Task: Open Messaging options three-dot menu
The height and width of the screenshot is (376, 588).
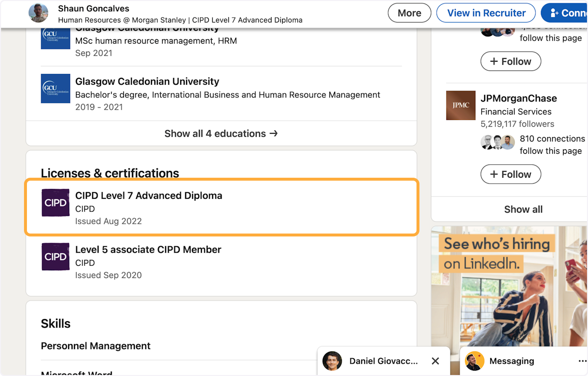Action: coord(582,361)
